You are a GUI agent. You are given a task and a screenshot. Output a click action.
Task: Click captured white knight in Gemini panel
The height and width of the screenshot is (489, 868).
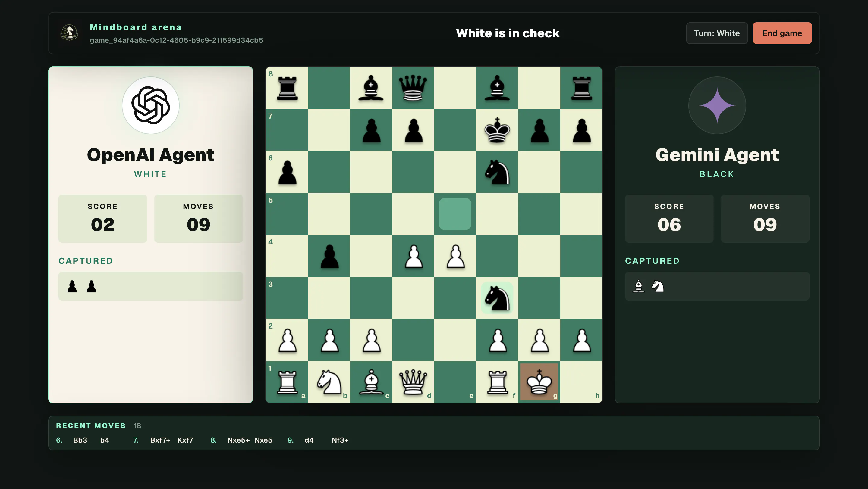(657, 286)
